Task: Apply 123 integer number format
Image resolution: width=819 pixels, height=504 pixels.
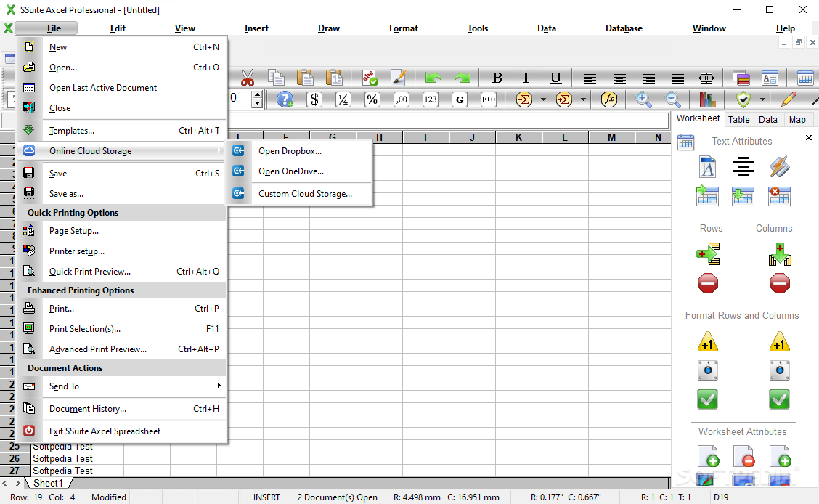Action: 431,99
